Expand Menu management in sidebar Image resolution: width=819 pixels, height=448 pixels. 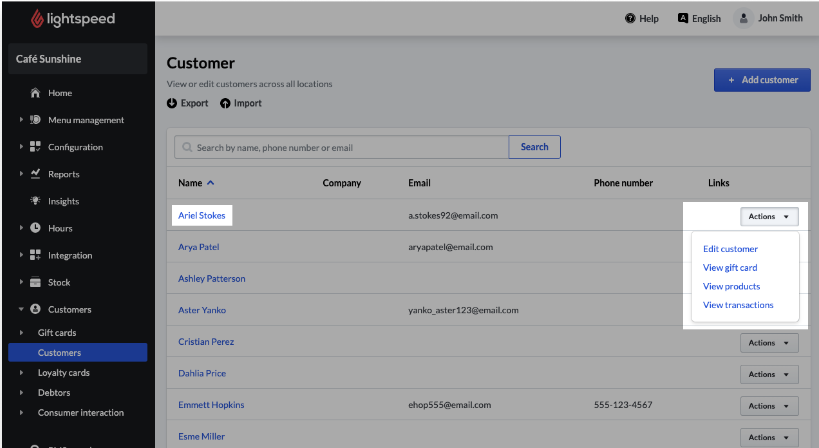pos(21,120)
